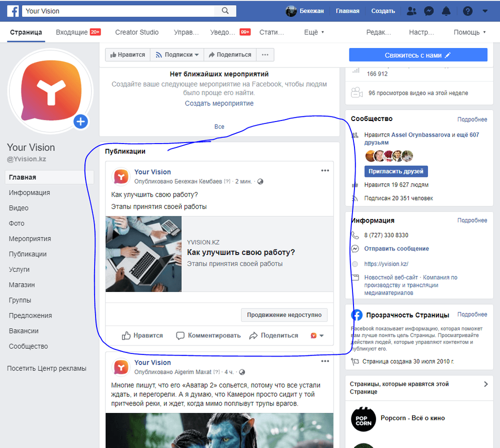
Task: Click the Нравится thumb under the first post
Action: 142,335
